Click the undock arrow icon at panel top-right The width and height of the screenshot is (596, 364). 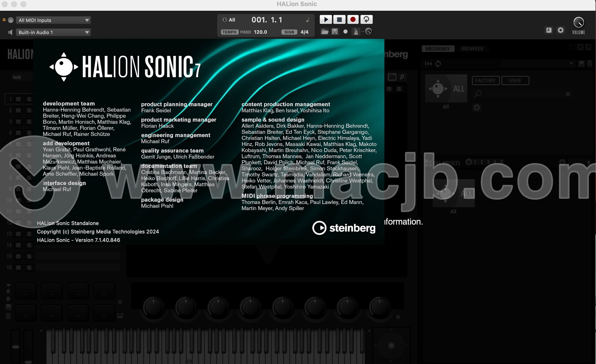(x=588, y=47)
